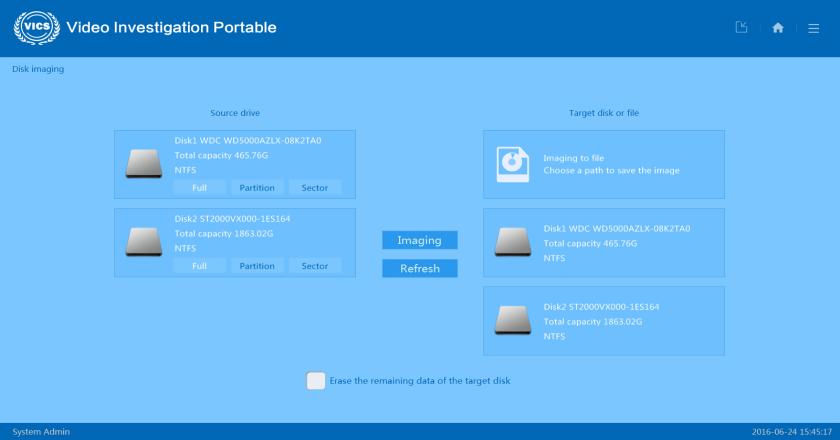Click source 'Total capacity 1863.02G' text
The image size is (840, 440).
tap(223, 234)
